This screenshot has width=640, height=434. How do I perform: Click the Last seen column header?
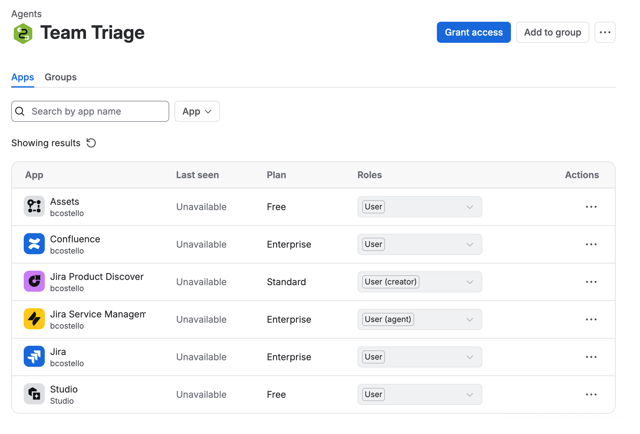pos(197,175)
